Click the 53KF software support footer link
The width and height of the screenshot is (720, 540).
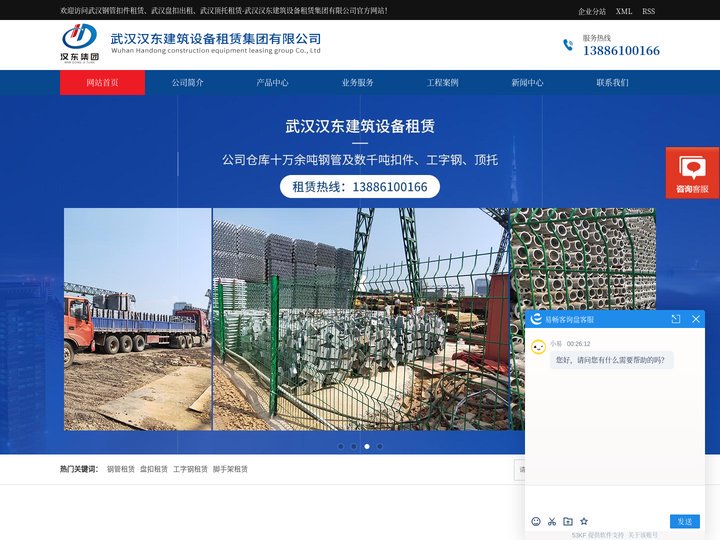coord(597,535)
